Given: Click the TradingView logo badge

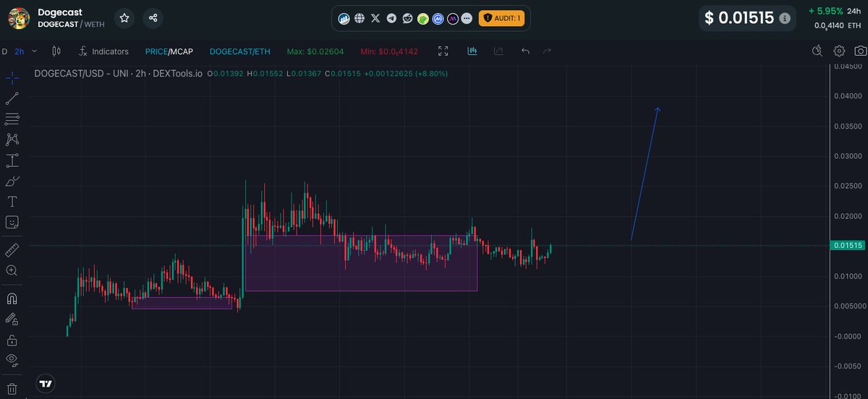Looking at the screenshot, I should click(46, 384).
